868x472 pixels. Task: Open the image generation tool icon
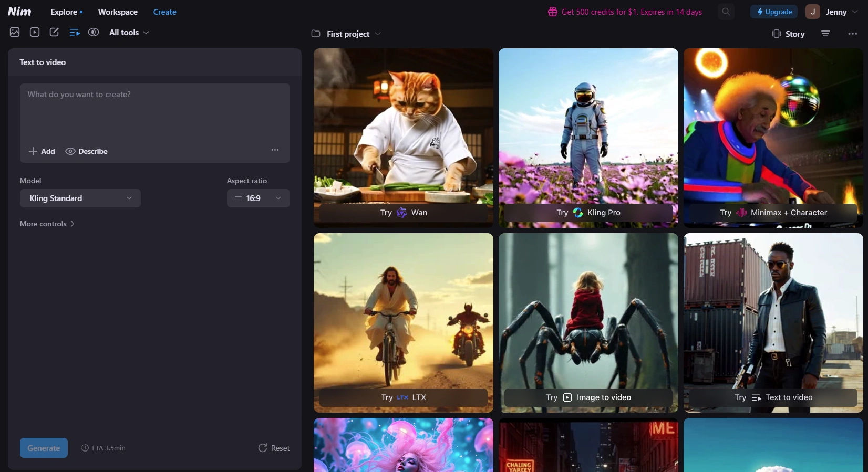[15, 33]
